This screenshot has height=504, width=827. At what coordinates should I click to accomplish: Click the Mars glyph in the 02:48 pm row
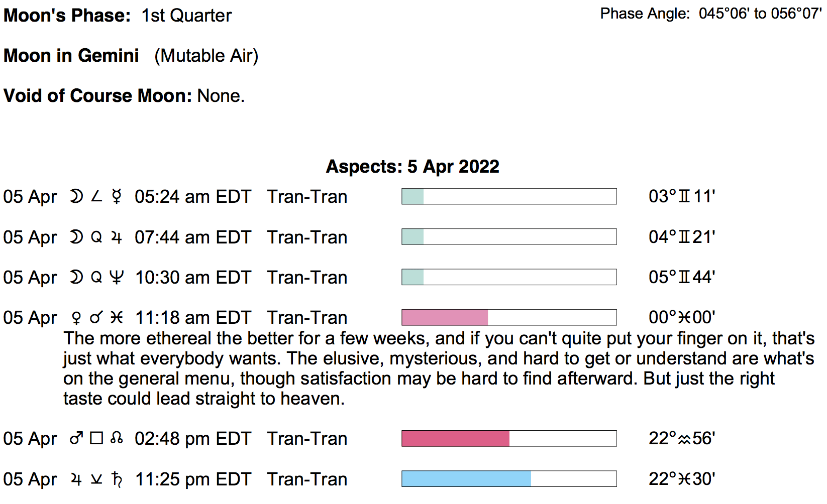coord(76,439)
